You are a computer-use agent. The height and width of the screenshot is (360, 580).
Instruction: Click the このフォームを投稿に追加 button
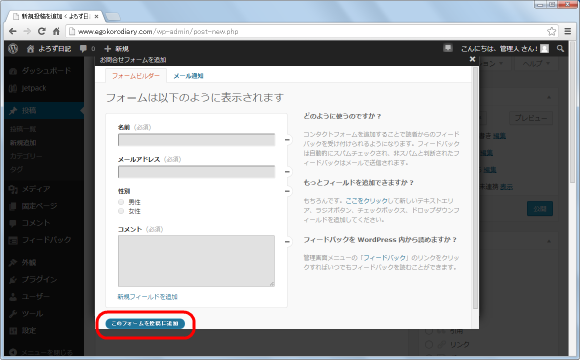[x=145, y=323]
